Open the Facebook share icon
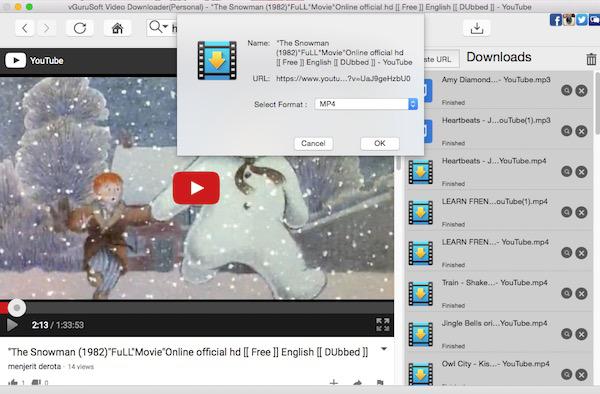600x394 pixels. pos(556,20)
